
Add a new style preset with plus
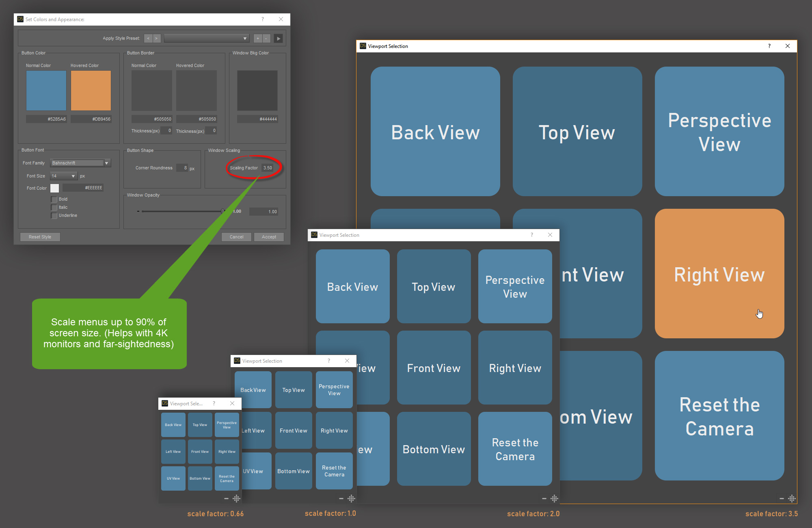tap(258, 39)
